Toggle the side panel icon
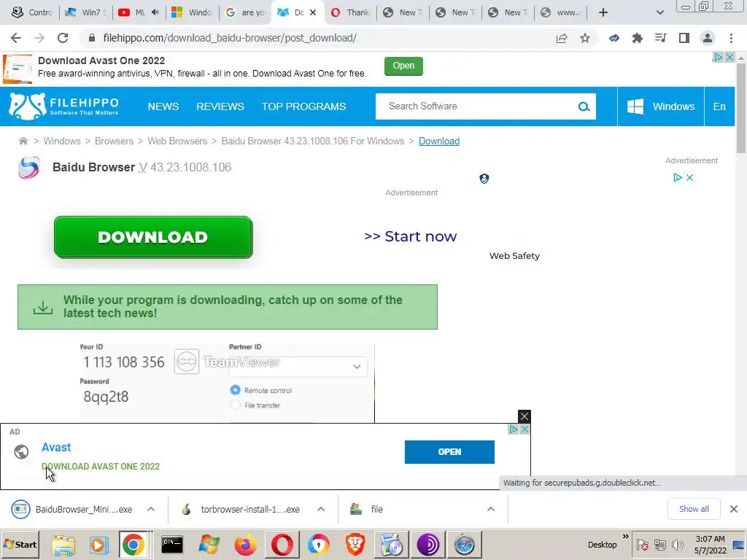 tap(684, 38)
